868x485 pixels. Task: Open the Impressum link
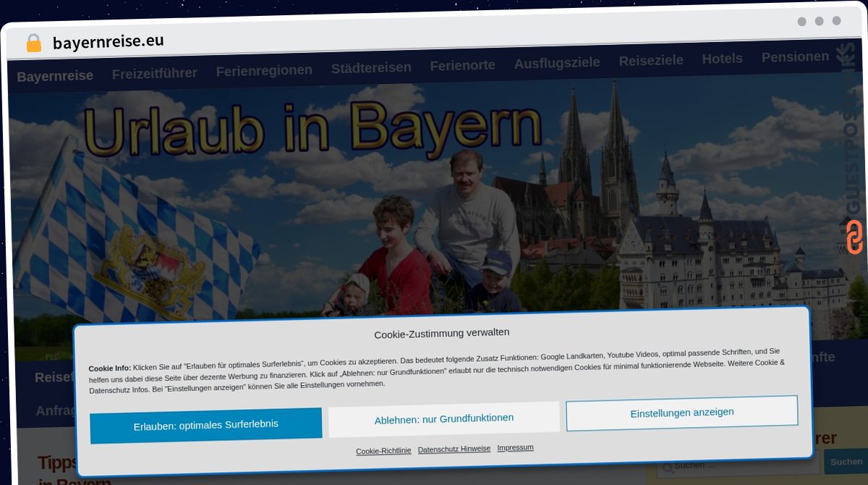coord(515,447)
